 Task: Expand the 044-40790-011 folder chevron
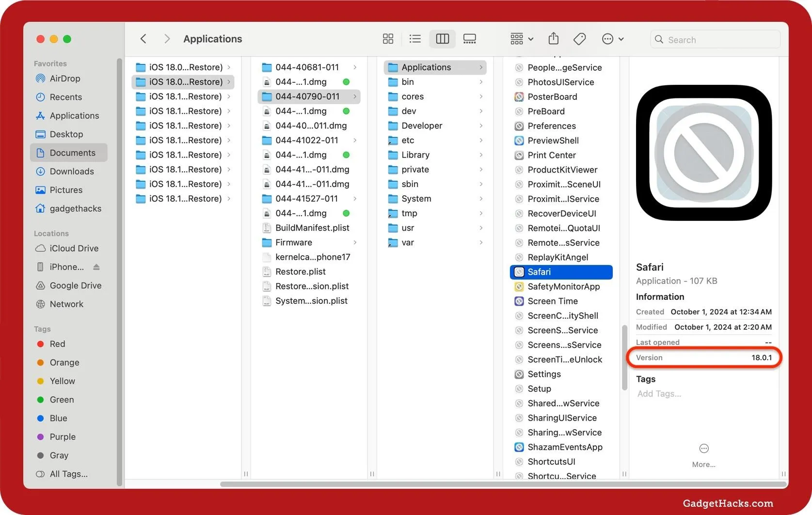click(355, 96)
